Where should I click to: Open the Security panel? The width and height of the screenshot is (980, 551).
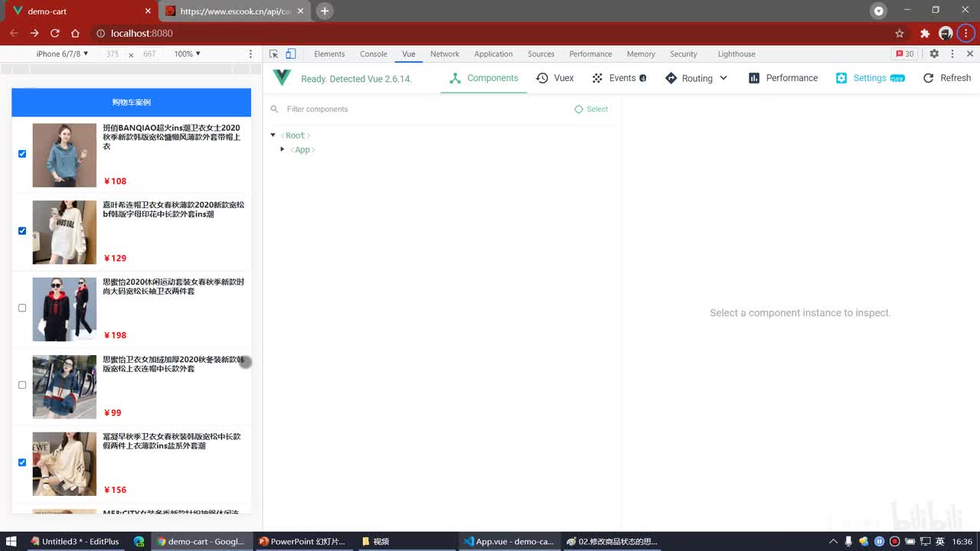[x=684, y=54]
